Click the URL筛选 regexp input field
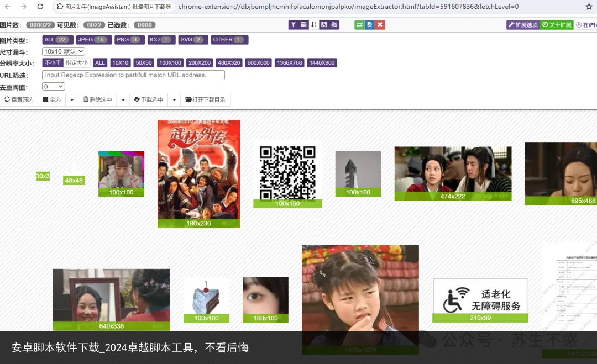Screen dimensions: 597x364 (133, 75)
